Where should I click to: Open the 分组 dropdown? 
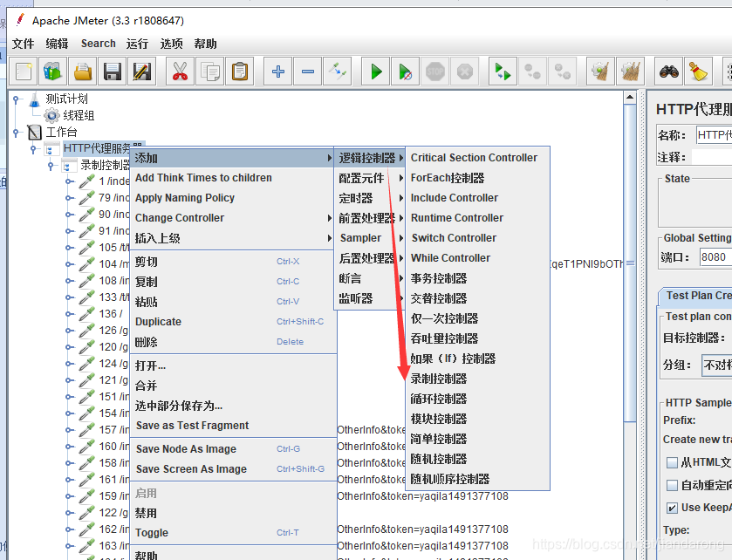tap(717, 365)
